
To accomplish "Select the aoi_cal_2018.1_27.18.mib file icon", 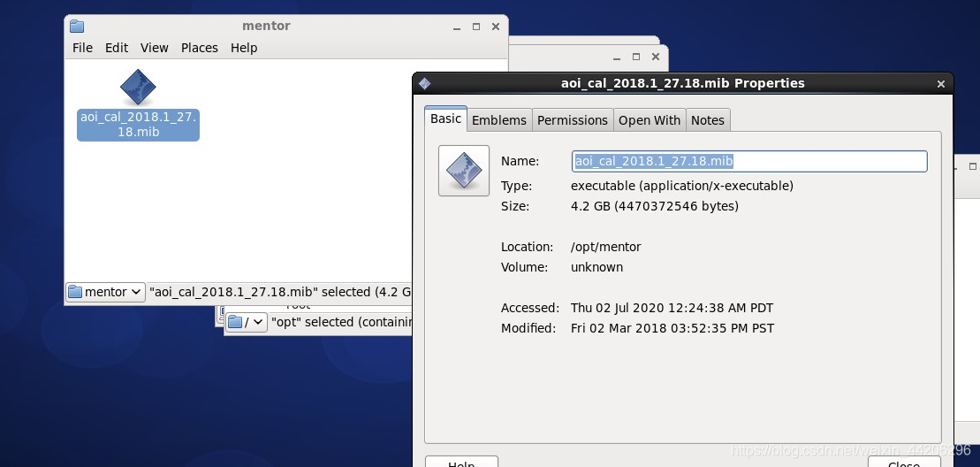I will (138, 87).
